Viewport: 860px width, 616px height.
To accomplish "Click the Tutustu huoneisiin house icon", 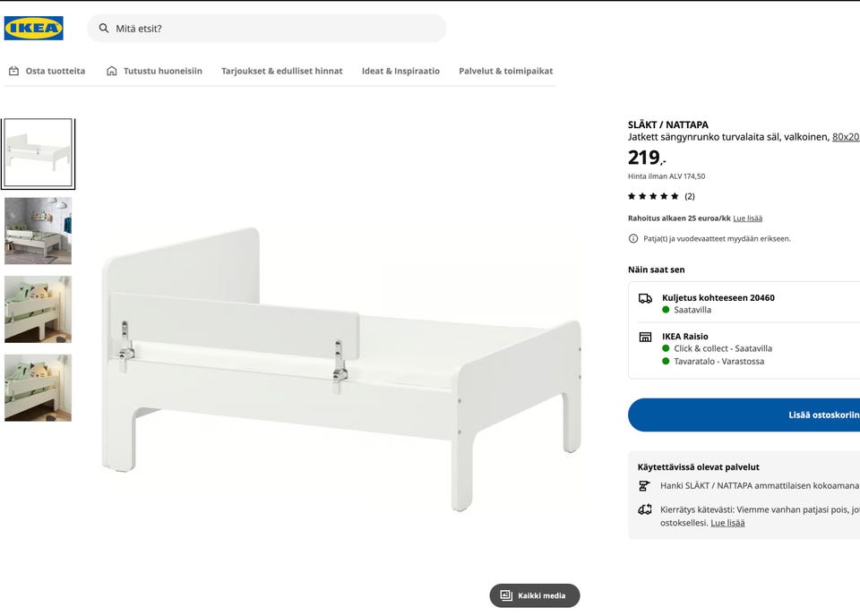I will tap(112, 71).
